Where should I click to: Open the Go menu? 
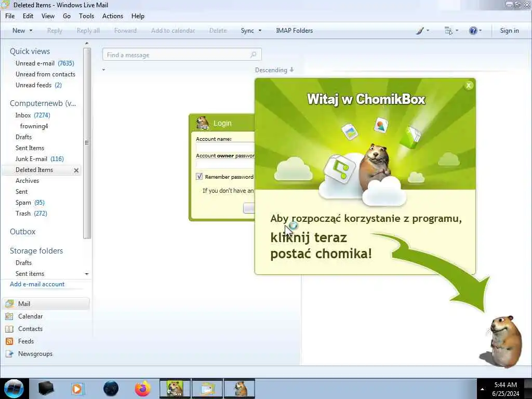[x=66, y=16]
